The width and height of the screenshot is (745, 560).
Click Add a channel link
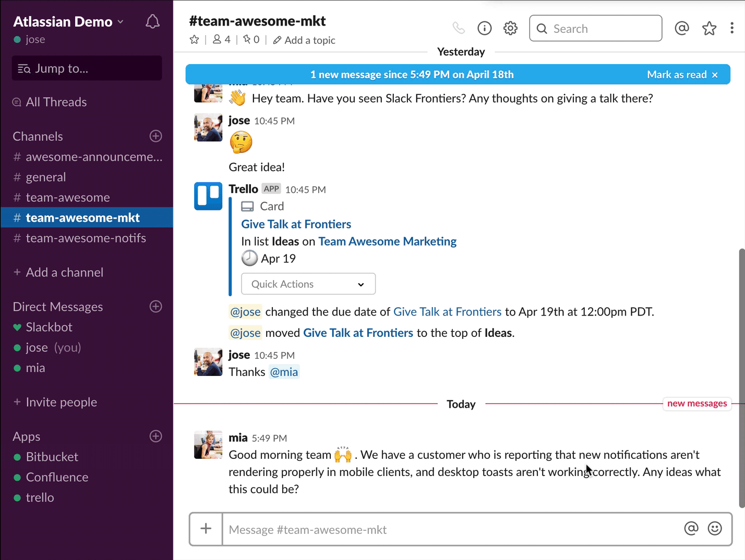(x=58, y=272)
